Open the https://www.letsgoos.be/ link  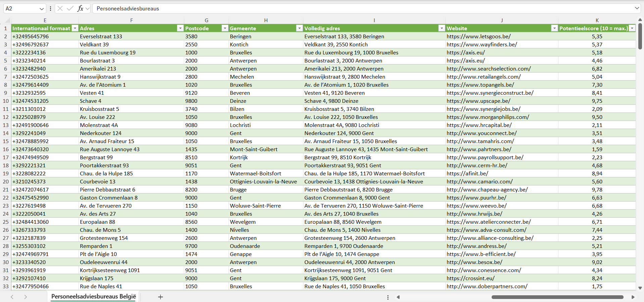point(479,36)
